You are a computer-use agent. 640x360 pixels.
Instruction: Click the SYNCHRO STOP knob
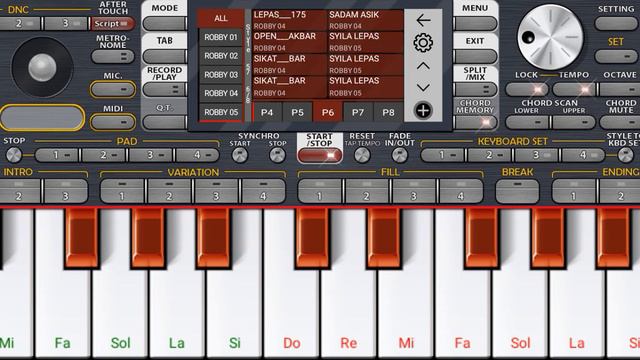(x=278, y=155)
